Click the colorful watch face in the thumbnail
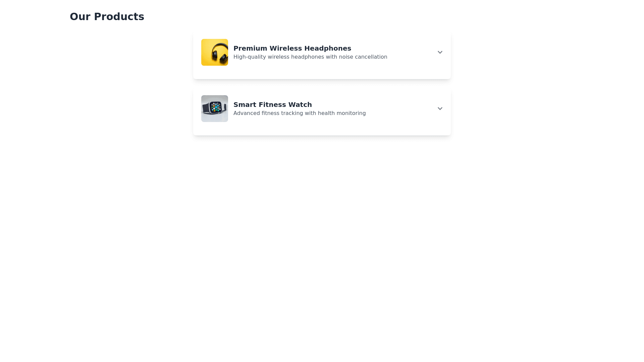 pyautogui.click(x=216, y=108)
